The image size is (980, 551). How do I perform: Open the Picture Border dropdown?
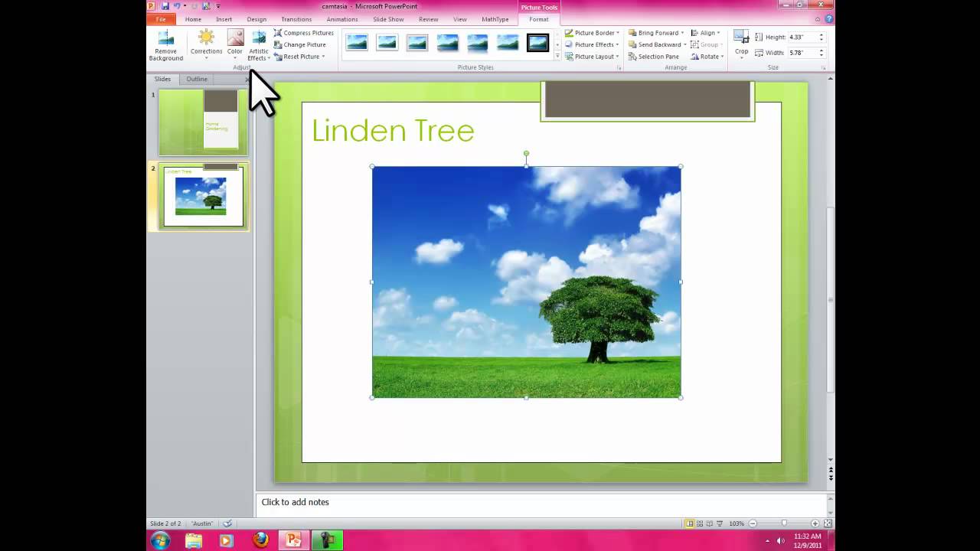pyautogui.click(x=593, y=33)
